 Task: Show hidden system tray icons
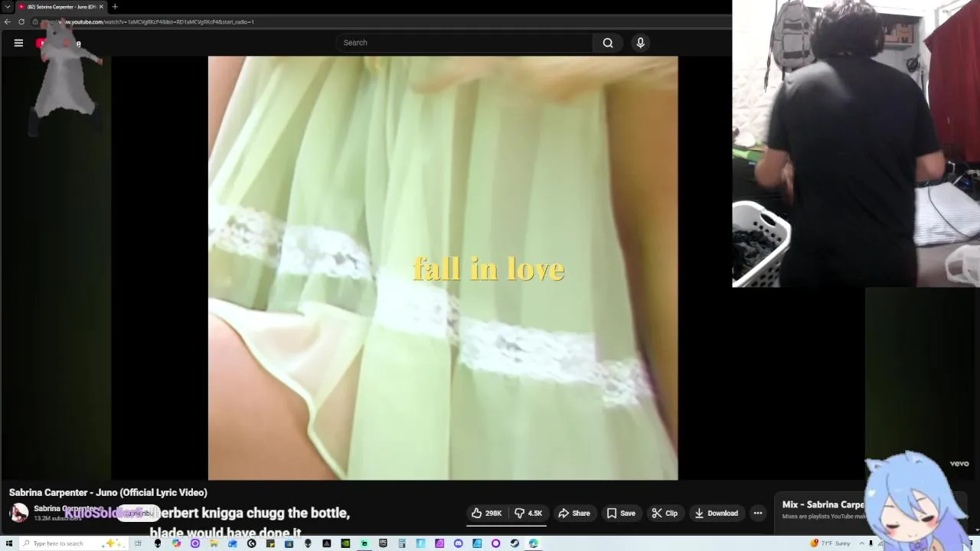[861, 543]
